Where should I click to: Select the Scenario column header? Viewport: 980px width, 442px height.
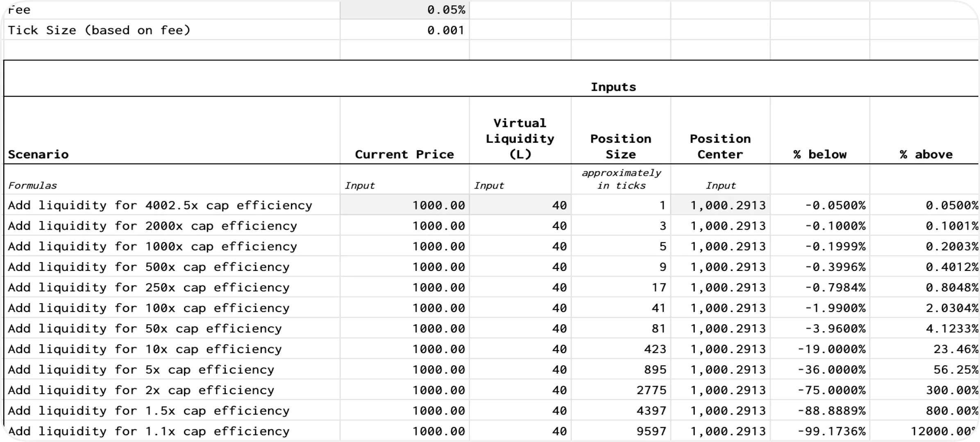coord(172,130)
